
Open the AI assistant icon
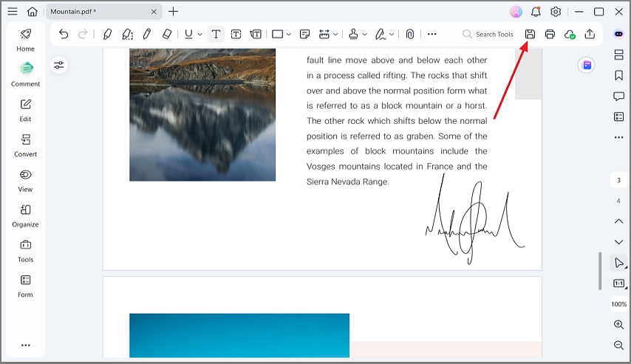618,34
